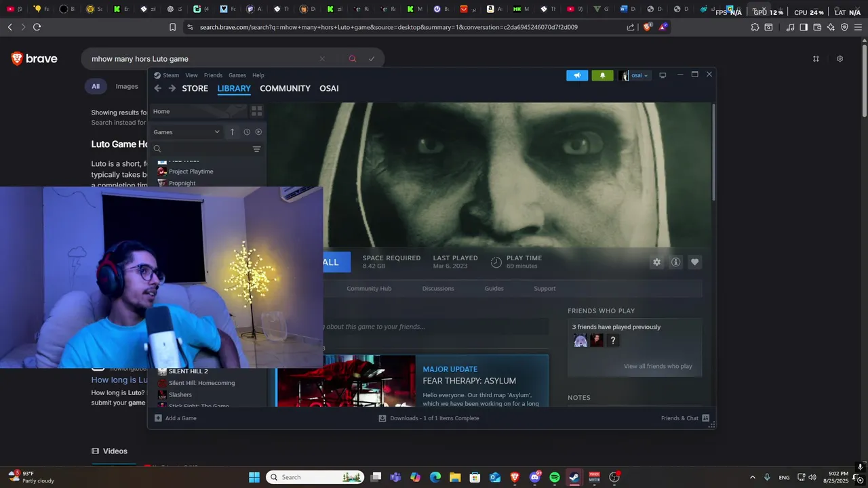Click Add a Game
Screen dimensions: 868x488
point(176,418)
